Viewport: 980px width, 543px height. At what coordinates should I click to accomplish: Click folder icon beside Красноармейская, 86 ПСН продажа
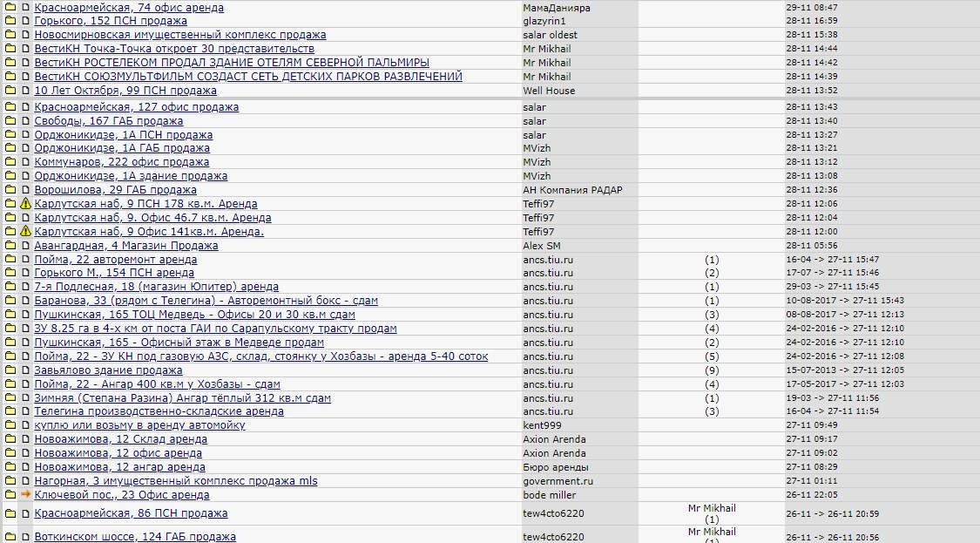[x=10, y=513]
